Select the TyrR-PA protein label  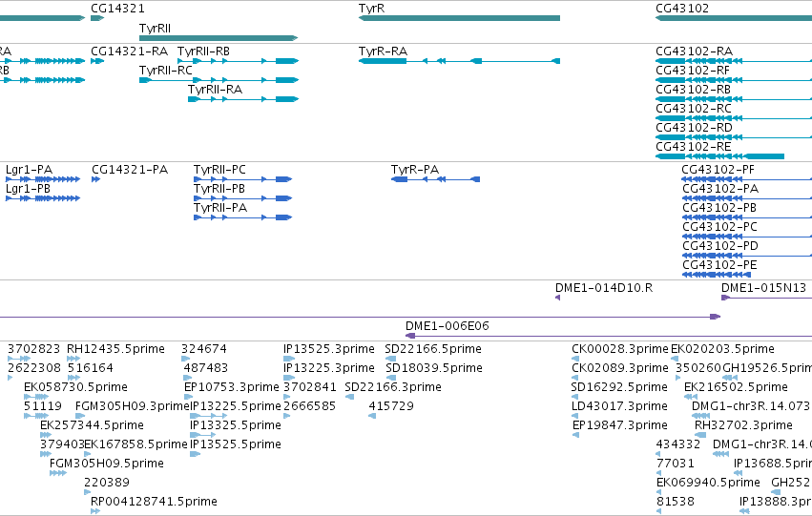pyautogui.click(x=415, y=170)
